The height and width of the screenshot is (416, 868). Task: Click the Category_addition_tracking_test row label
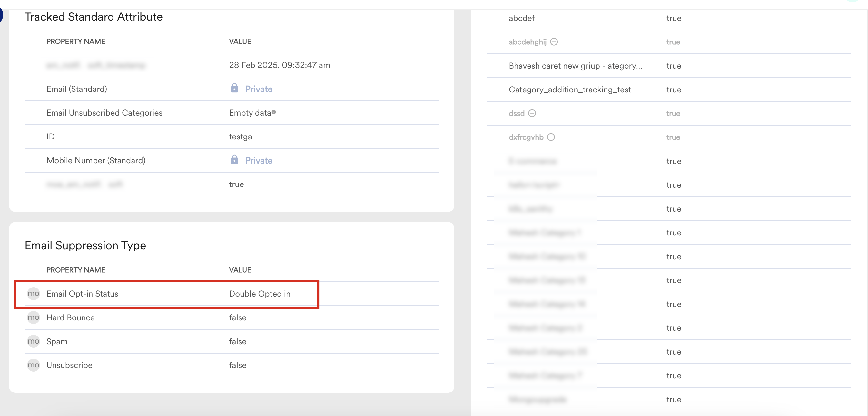569,90
